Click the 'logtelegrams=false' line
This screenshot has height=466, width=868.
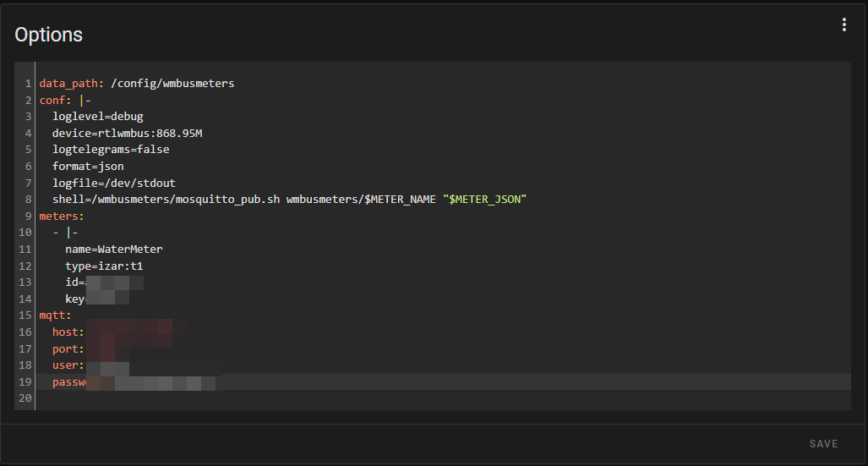point(111,150)
